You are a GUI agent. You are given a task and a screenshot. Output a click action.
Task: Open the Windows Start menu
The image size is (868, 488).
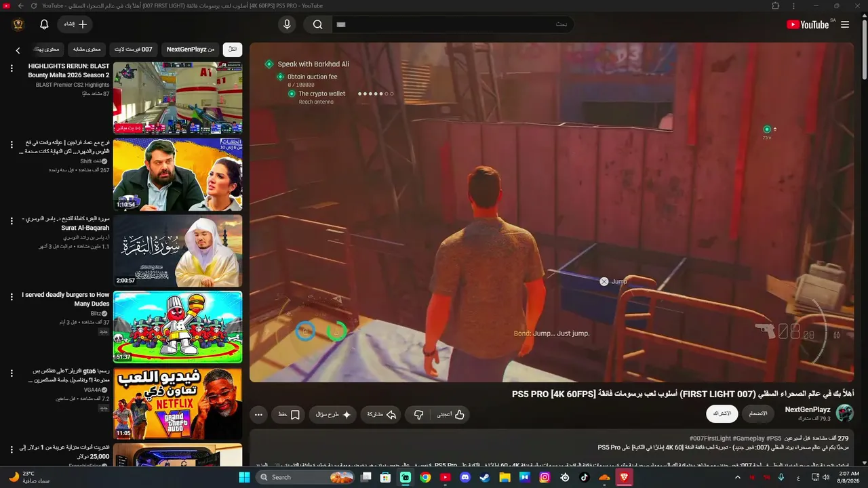pyautogui.click(x=244, y=477)
